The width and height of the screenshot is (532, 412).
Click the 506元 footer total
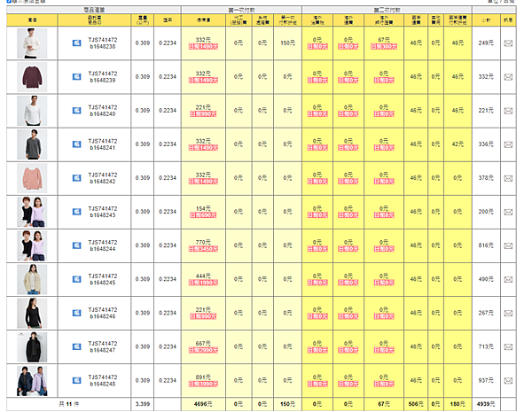(x=416, y=404)
